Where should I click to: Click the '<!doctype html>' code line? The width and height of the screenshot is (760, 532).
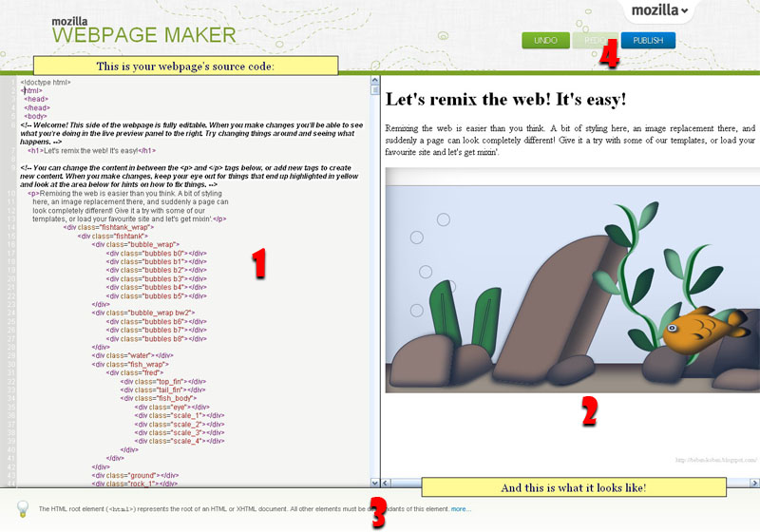[x=46, y=83]
